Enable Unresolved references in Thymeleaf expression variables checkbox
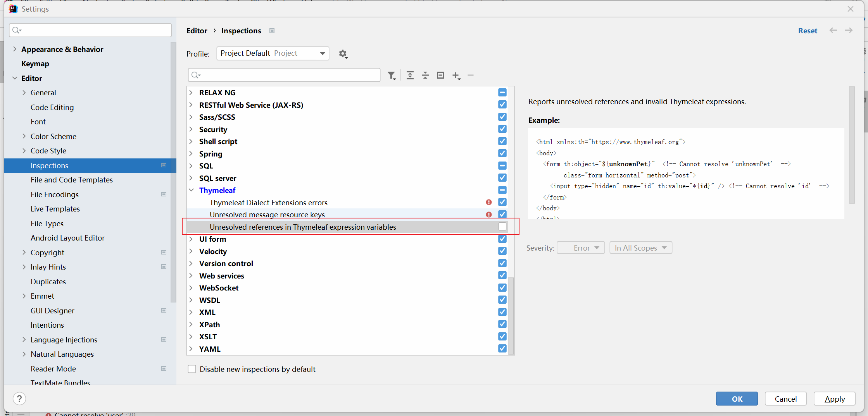 [x=502, y=227]
